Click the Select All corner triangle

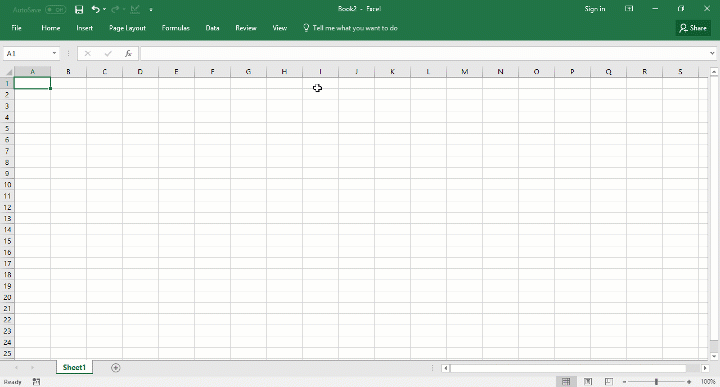pos(8,72)
